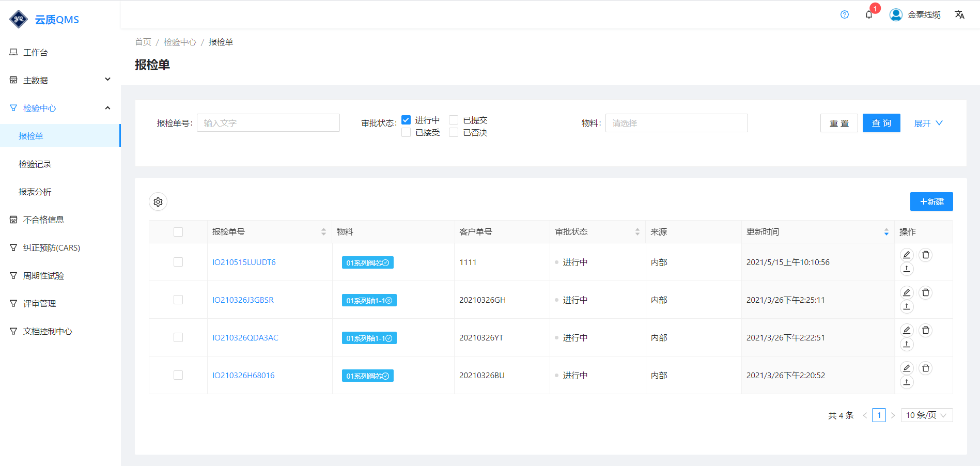Edit row IO210515LUUDT6 with pencil icon
980x466 pixels.
click(907, 255)
